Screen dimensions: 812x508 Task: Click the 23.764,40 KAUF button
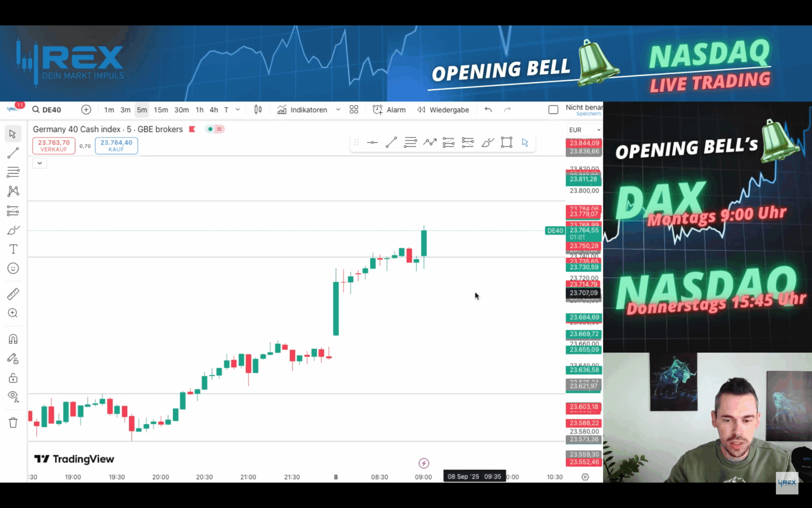click(116, 146)
